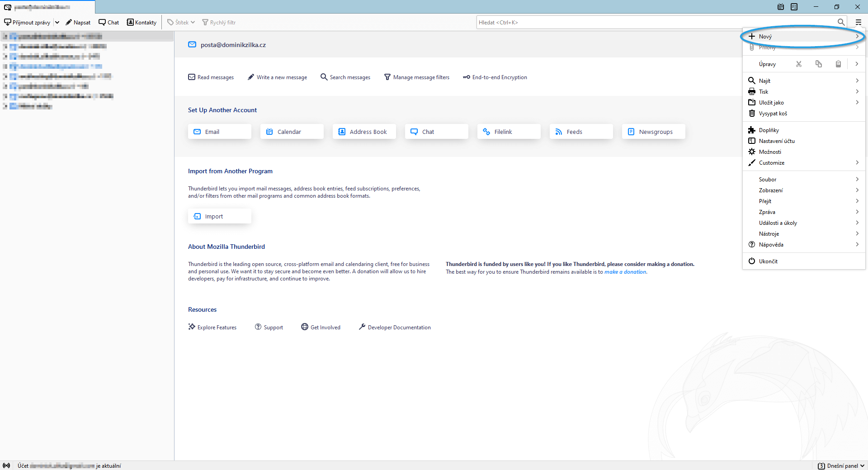Click the paste clipboard icon in Úpravy row

coord(838,64)
